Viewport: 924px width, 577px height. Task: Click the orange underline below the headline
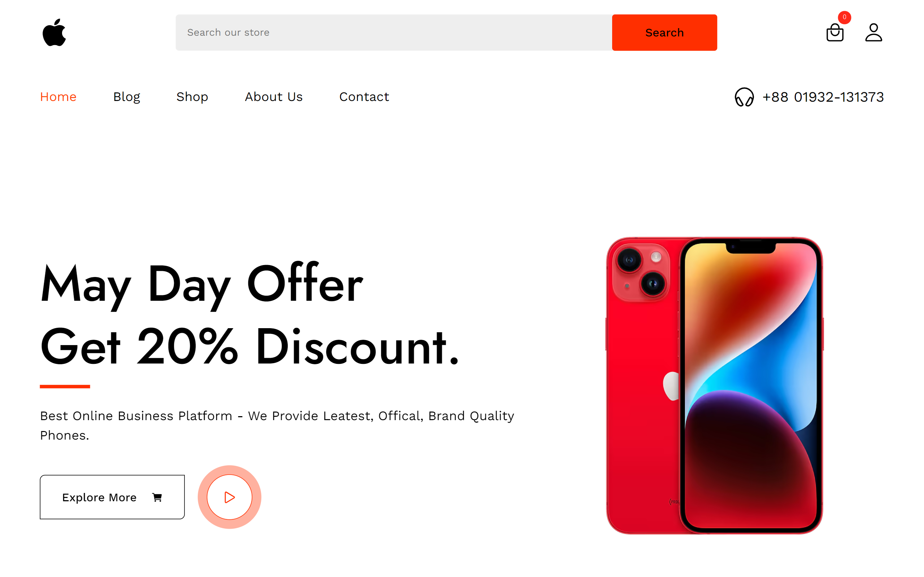tap(65, 386)
